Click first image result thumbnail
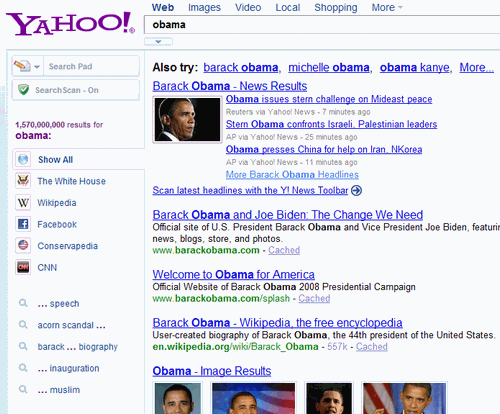The height and width of the screenshot is (414, 500). 178,398
